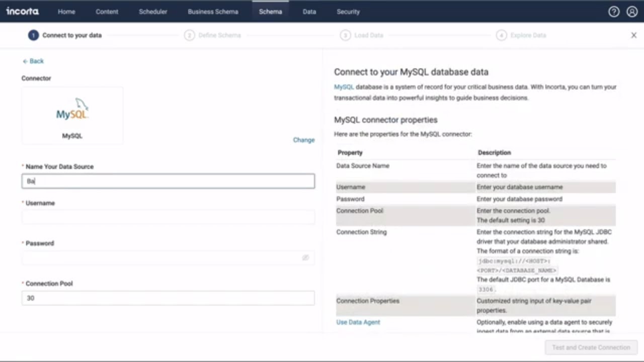Viewport: 644px width, 362px height.
Task: Click 'MySQL connector properties' heading
Action: [386, 120]
